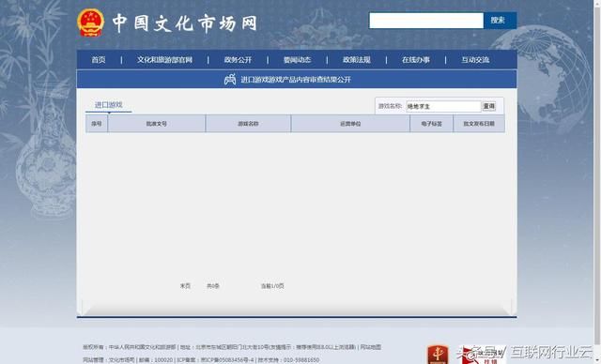Click the 进口游戏游戏产品内容审查结果公开 banner title
601x364 pixels.
tap(296, 80)
